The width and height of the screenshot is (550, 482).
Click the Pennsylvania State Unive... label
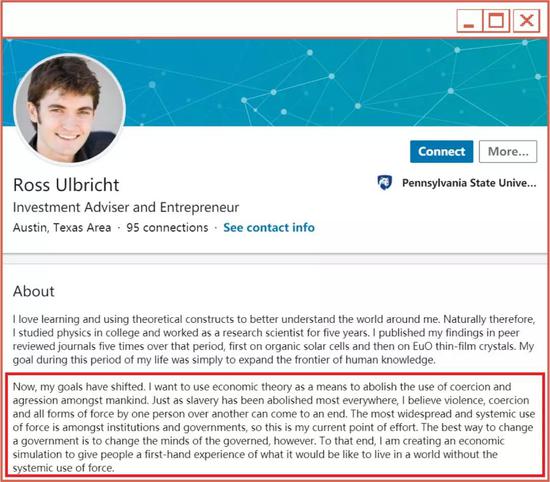[469, 183]
